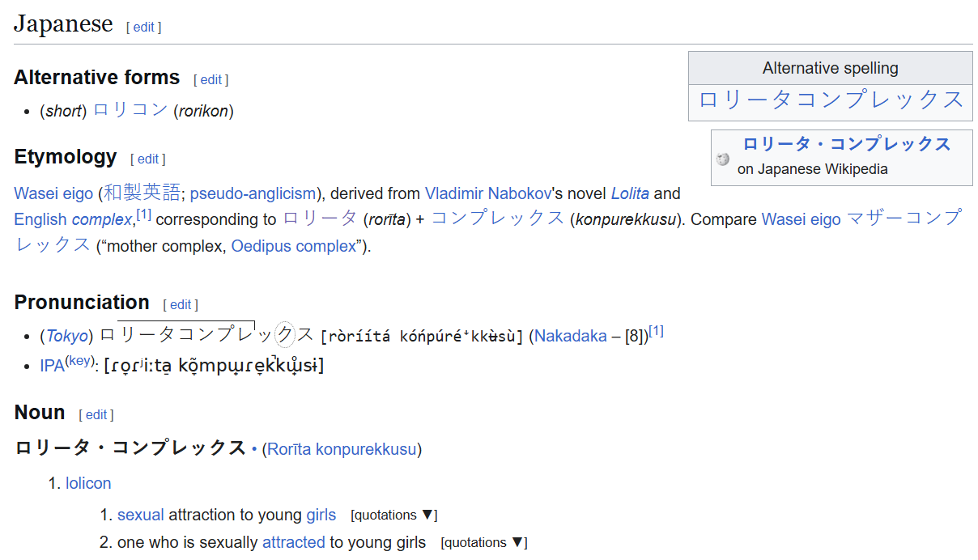978x560 pixels.
Task: Open the short form ロリコン link
Action: 130,110
